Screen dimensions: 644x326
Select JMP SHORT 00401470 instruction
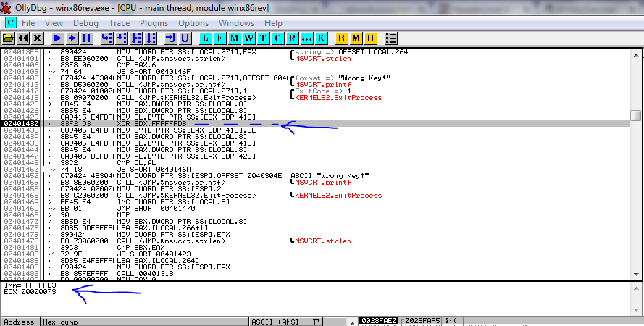[156, 208]
